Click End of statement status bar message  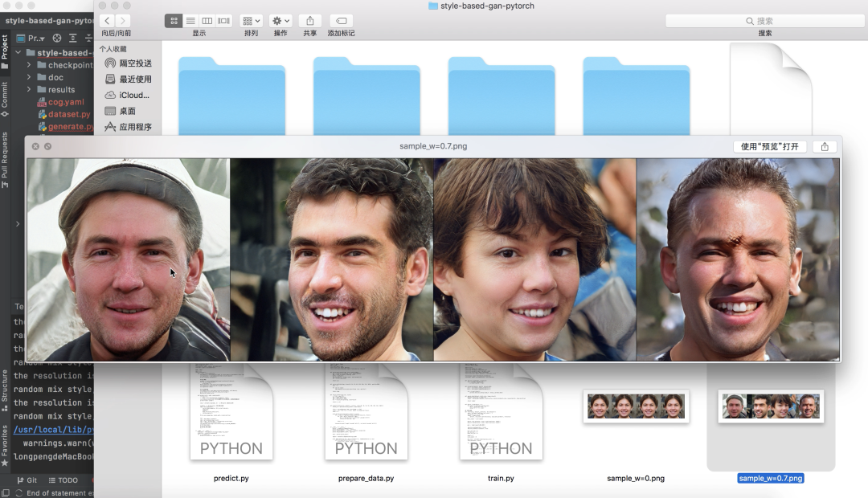pyautogui.click(x=59, y=493)
